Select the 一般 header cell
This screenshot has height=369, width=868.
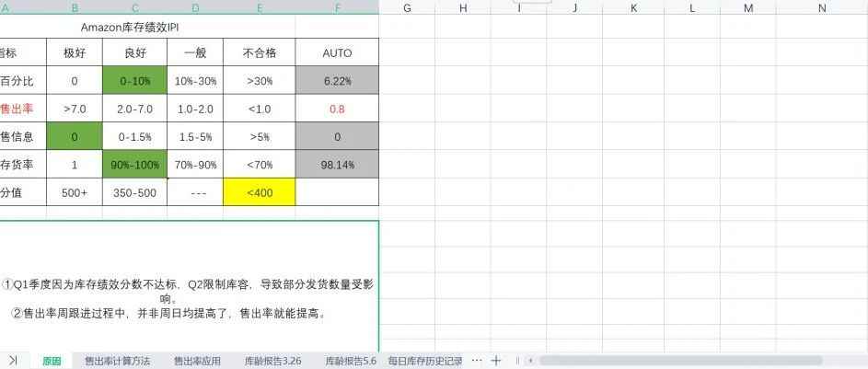tap(195, 52)
